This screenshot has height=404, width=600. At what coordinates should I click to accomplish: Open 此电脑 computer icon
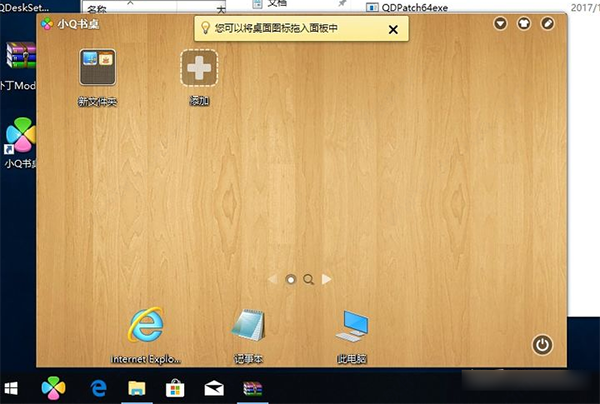click(352, 326)
